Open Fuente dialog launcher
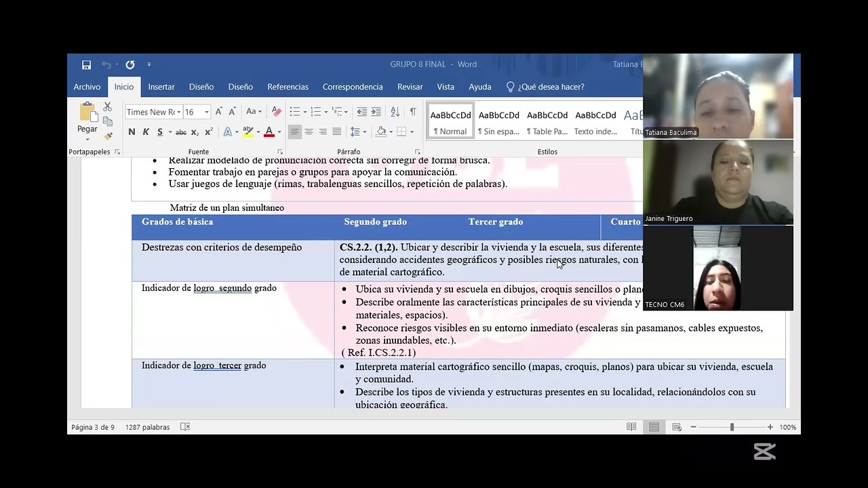The height and width of the screenshot is (488, 868). 279,152
